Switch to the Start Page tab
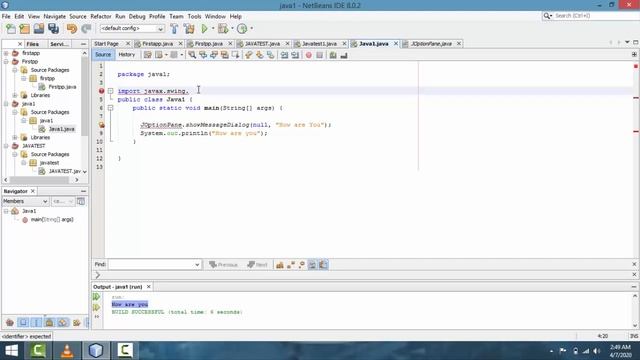This screenshot has width=640, height=360. (x=107, y=44)
